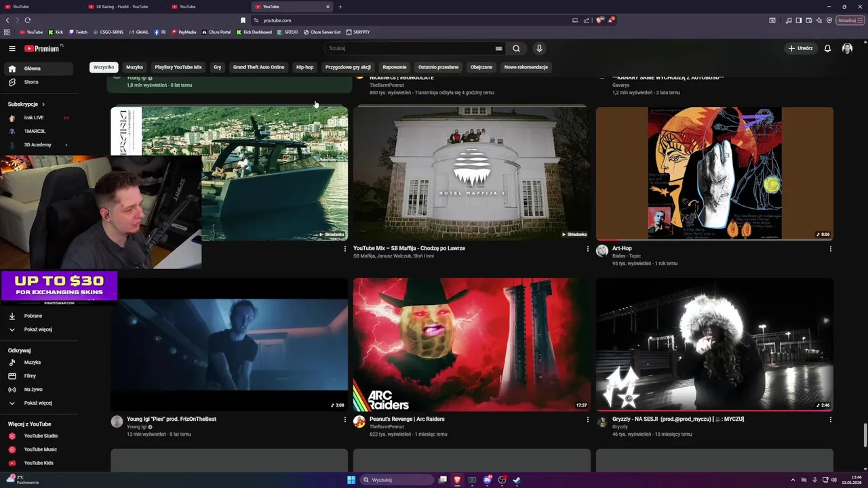Expand Pokaż więcej under Odkrywaj
Screen dimensions: 868x488
click(39, 403)
